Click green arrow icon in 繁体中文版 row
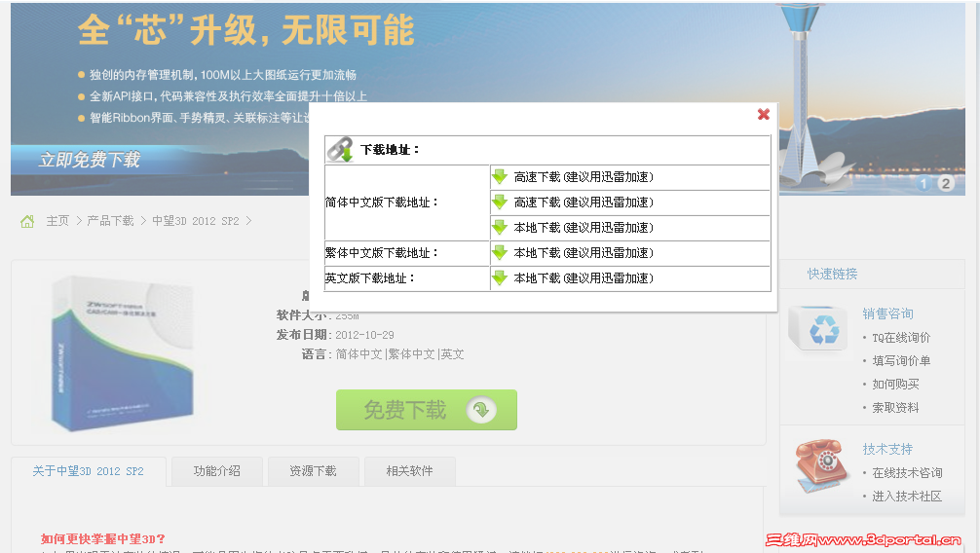This screenshot has width=980, height=553. 500,252
